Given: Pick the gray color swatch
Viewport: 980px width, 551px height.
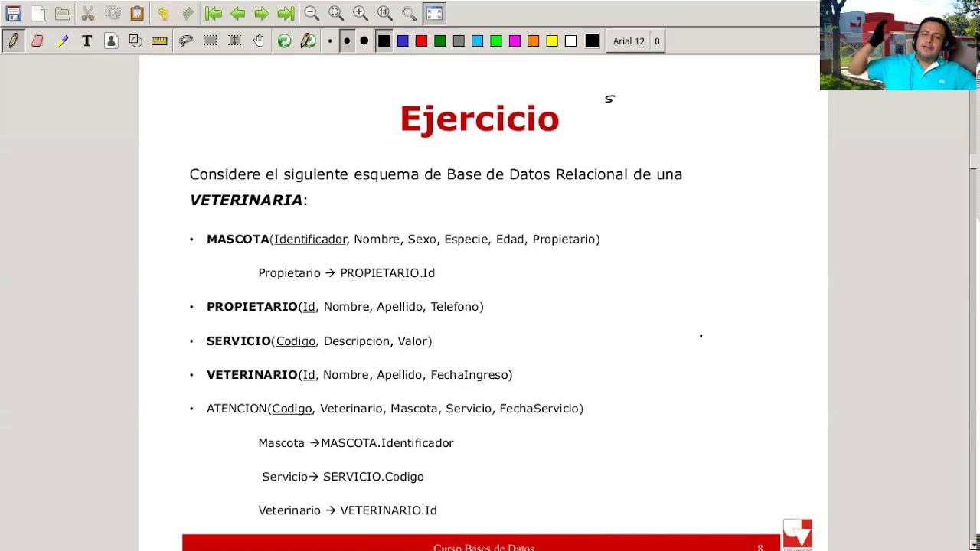Looking at the screenshot, I should pyautogui.click(x=459, y=41).
